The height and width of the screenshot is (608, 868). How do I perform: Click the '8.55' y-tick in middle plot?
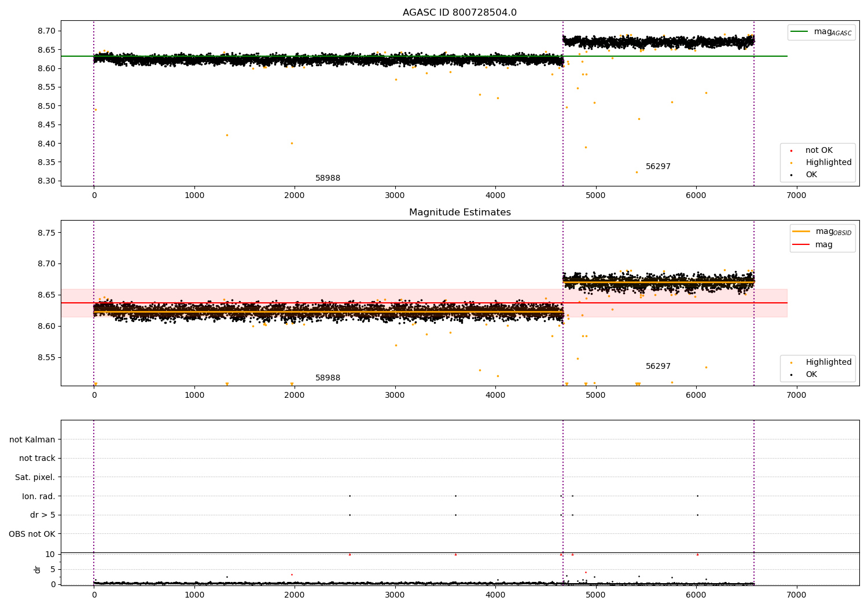(47, 358)
